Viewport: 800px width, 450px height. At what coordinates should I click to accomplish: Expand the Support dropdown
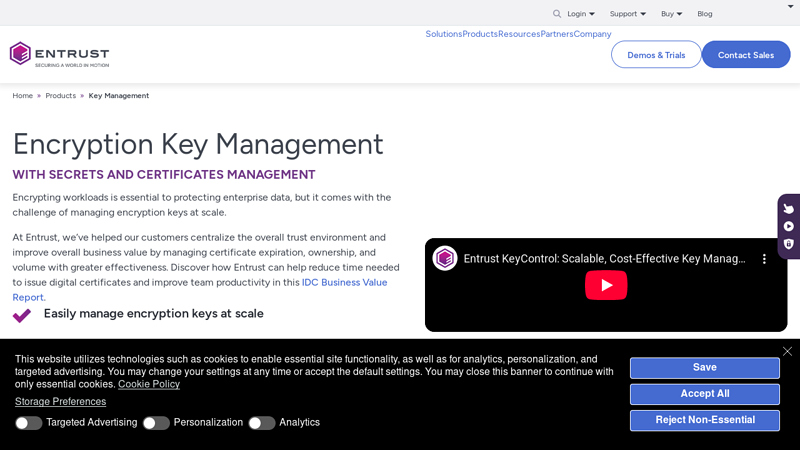coord(628,14)
